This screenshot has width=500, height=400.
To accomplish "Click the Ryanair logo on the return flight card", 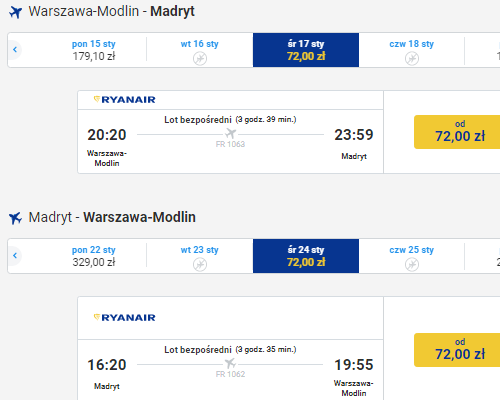I will (125, 317).
